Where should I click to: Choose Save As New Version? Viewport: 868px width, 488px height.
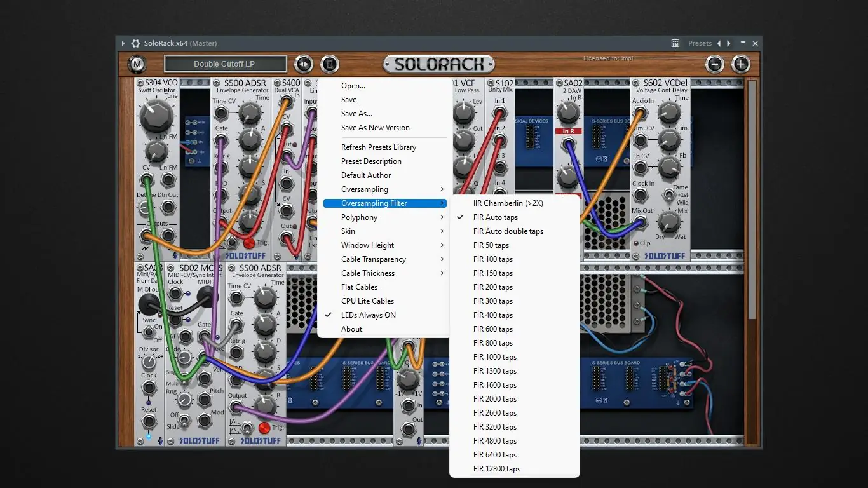pyautogui.click(x=375, y=128)
